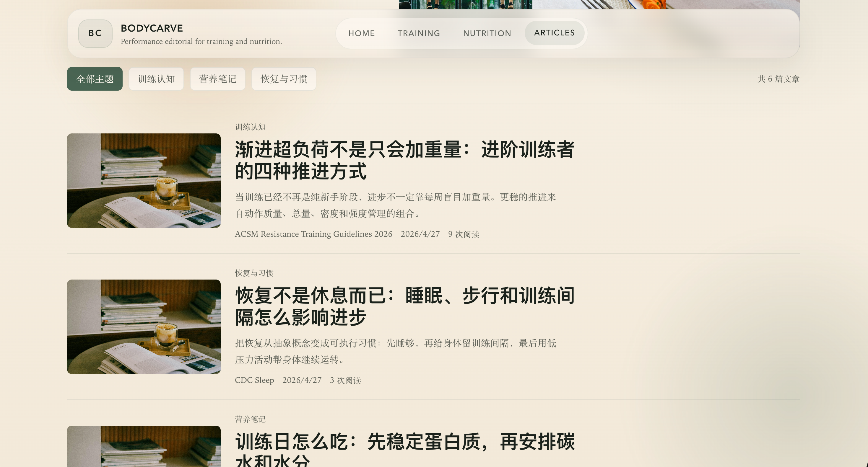
Task: Click 恢复与习惯 label above second article
Action: click(254, 273)
